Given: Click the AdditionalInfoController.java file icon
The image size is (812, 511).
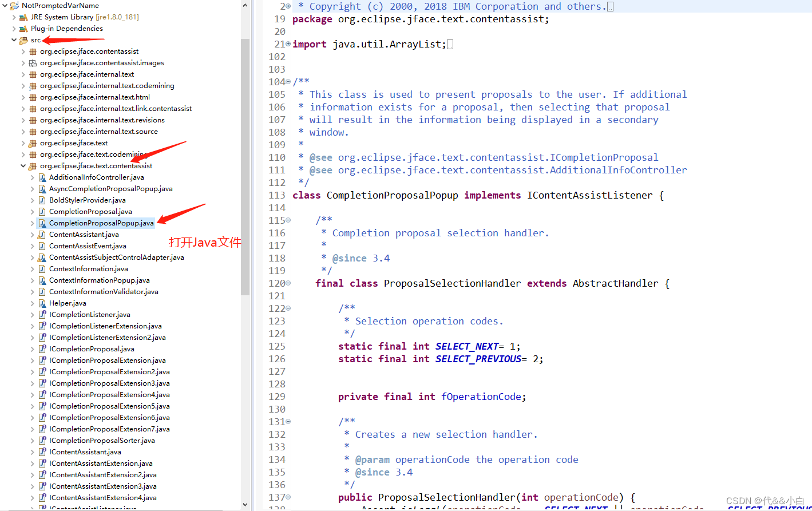Looking at the screenshot, I should coord(42,177).
